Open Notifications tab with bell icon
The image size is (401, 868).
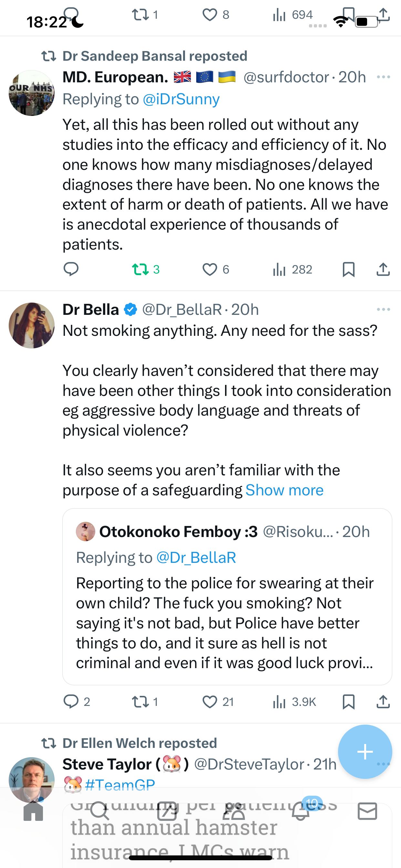(301, 811)
